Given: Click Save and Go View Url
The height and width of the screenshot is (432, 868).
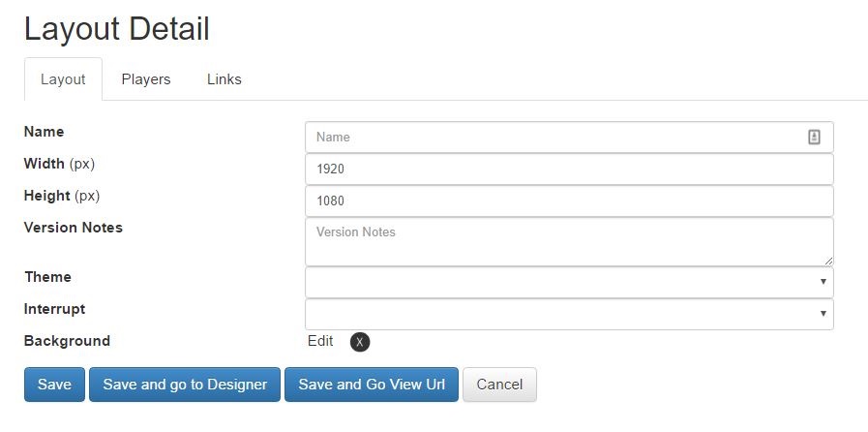Looking at the screenshot, I should coord(372,385).
